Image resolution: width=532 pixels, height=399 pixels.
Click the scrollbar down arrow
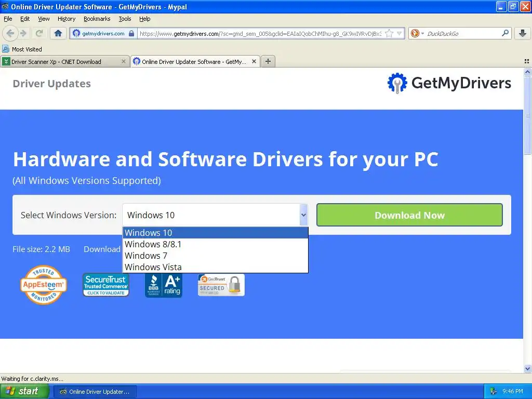(527, 368)
